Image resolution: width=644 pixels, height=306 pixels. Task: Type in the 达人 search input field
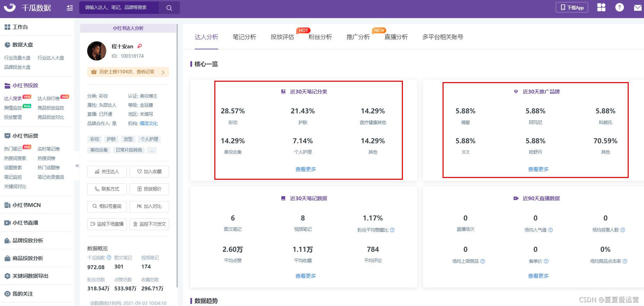pos(119,8)
